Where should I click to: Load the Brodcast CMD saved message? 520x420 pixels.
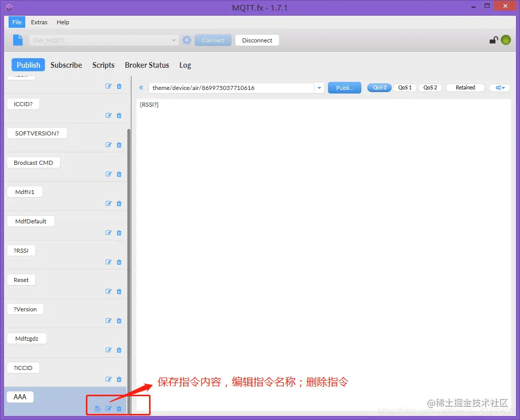(33, 163)
